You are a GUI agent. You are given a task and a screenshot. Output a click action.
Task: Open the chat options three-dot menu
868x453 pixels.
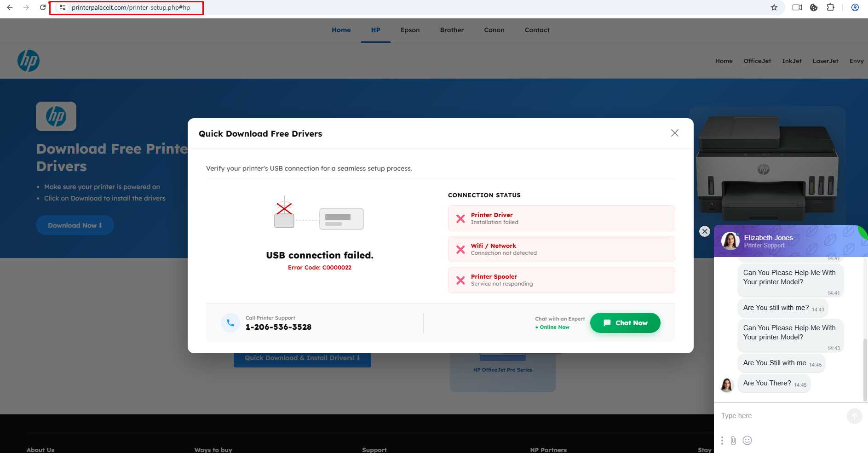[x=722, y=441]
